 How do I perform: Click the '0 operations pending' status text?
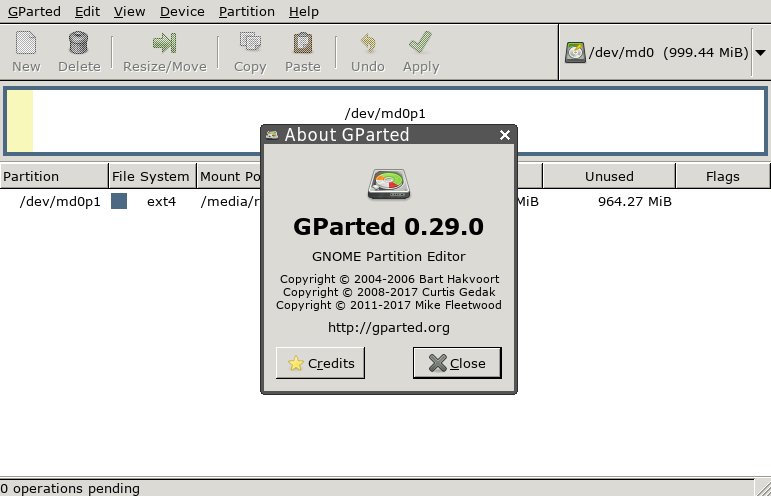(70, 489)
